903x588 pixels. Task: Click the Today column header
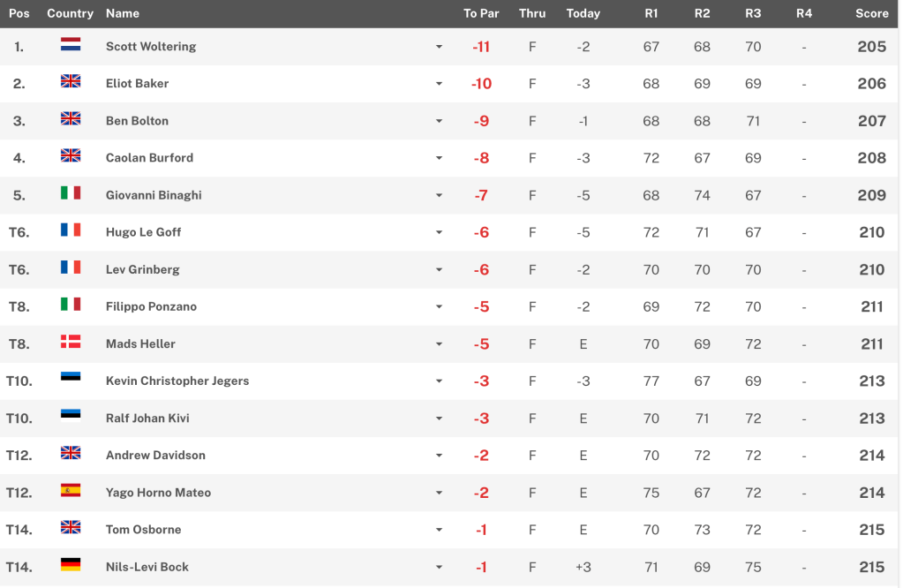pos(583,13)
